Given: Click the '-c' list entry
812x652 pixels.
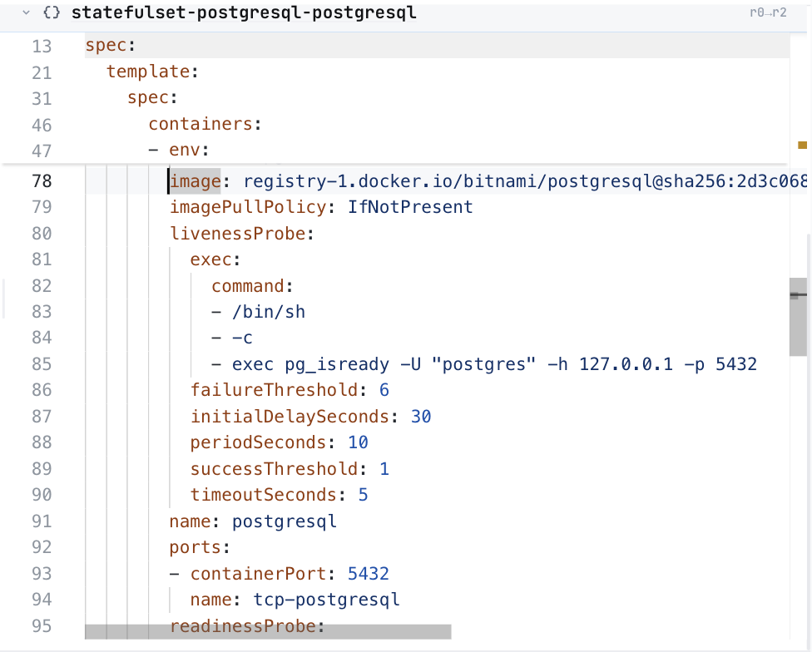Looking at the screenshot, I should (x=242, y=338).
